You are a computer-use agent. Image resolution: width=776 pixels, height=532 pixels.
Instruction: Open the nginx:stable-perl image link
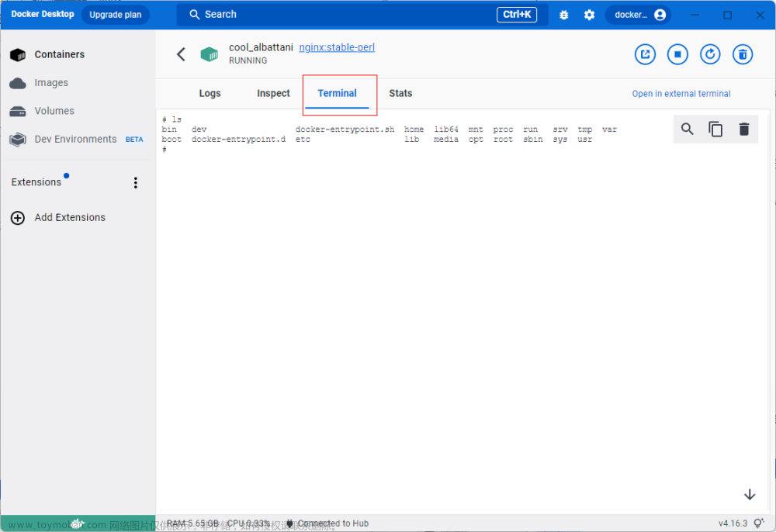click(337, 47)
